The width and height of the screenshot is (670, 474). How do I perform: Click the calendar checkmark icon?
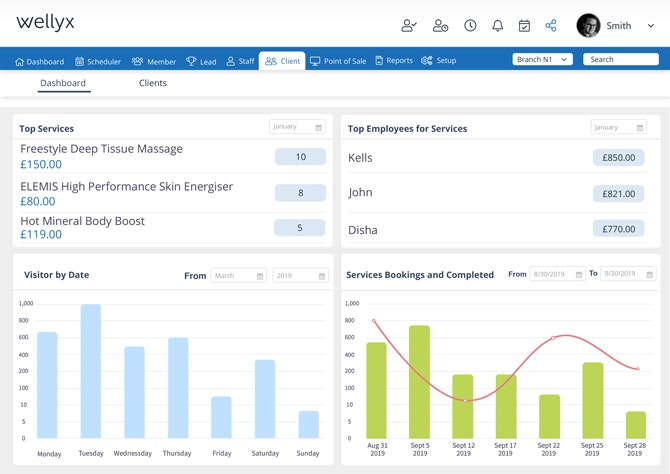pos(524,26)
